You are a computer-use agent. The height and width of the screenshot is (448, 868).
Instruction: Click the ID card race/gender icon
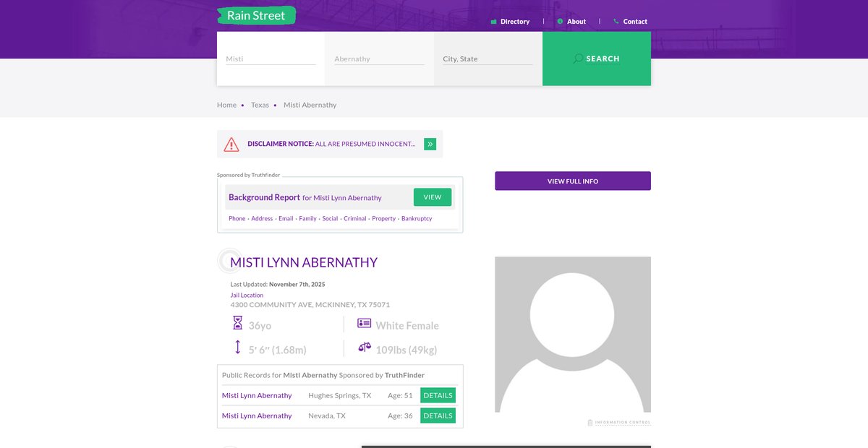[364, 324]
